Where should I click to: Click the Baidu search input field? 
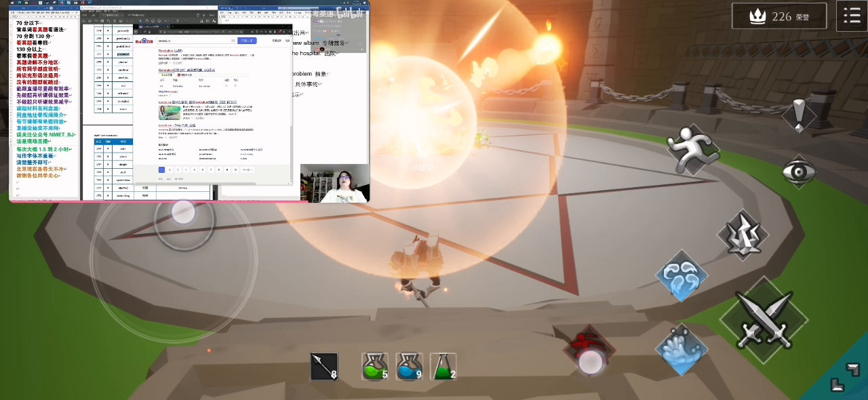coord(195,41)
